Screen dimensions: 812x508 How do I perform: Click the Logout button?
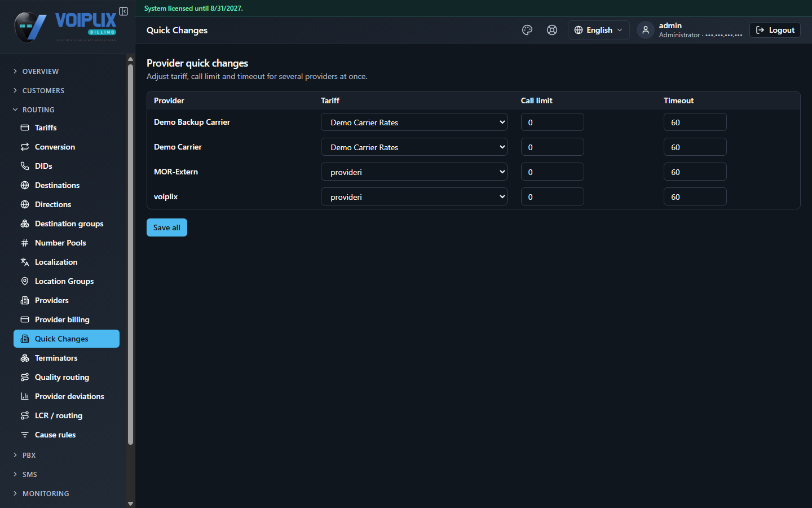(x=775, y=30)
